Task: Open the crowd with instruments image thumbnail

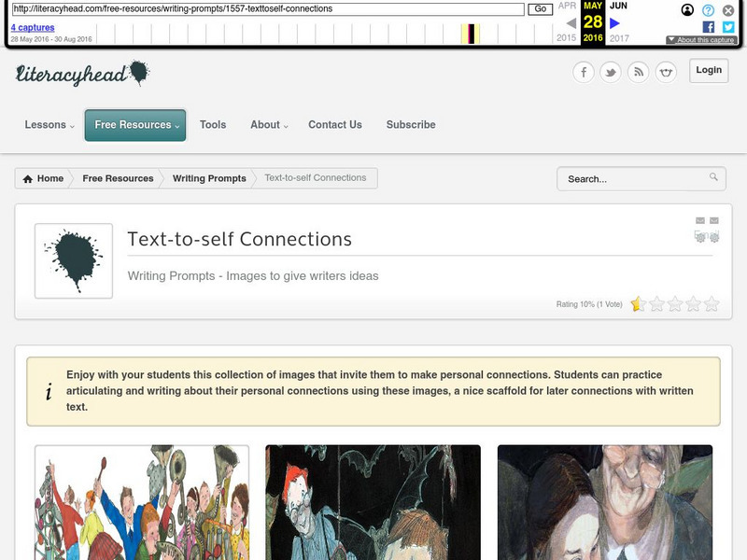Action: 142,502
